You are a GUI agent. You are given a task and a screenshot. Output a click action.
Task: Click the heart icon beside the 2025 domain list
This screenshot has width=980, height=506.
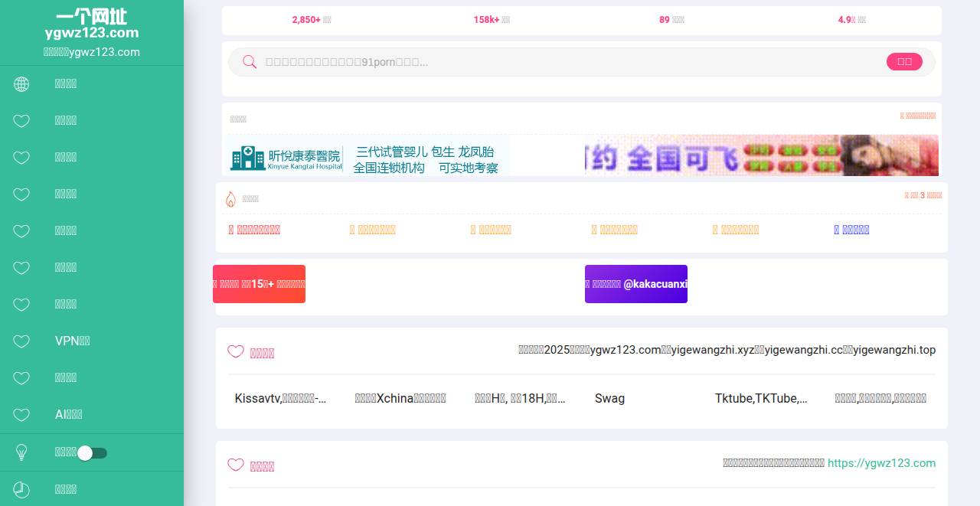click(x=236, y=351)
